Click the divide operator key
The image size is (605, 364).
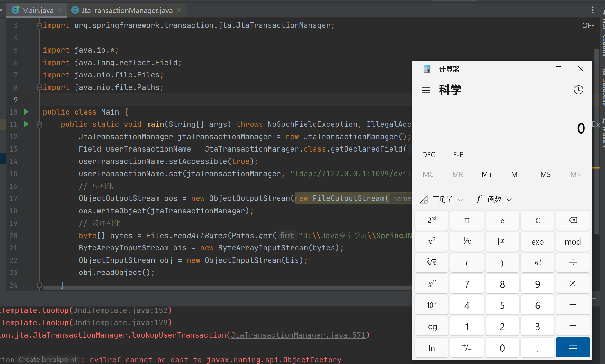[573, 263]
